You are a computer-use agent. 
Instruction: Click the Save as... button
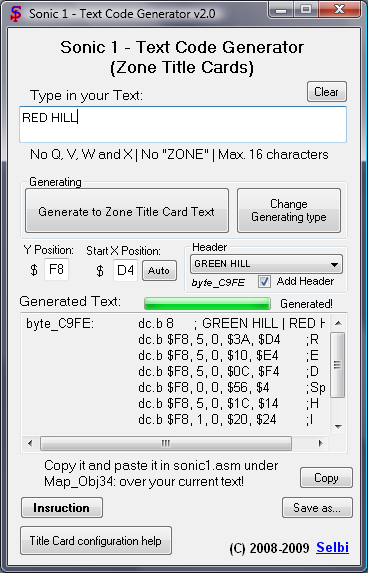317,508
